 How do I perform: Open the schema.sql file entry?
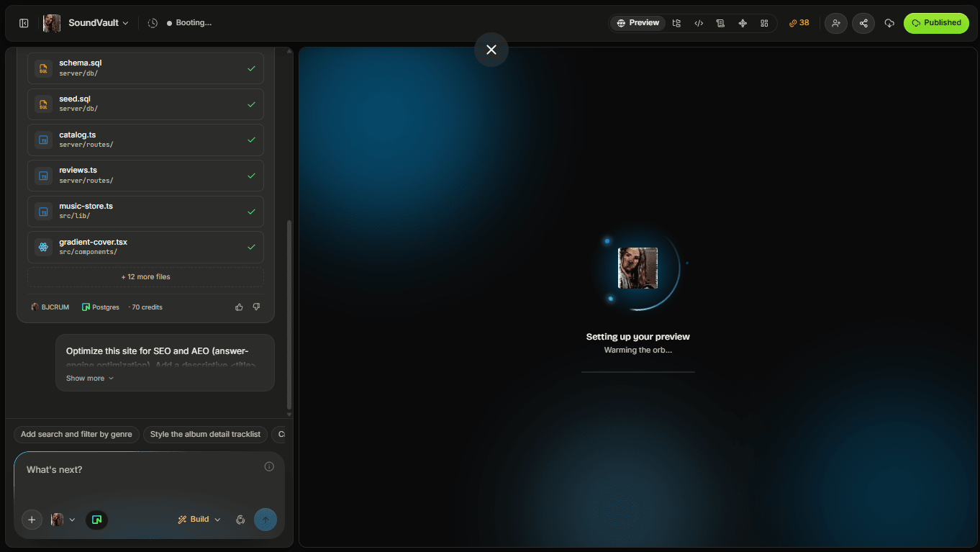[x=145, y=68]
